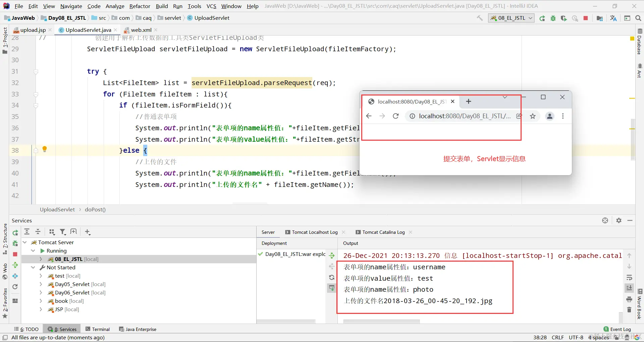Toggle scroll to end in the output console
Screen dimensions: 644x342
click(629, 288)
